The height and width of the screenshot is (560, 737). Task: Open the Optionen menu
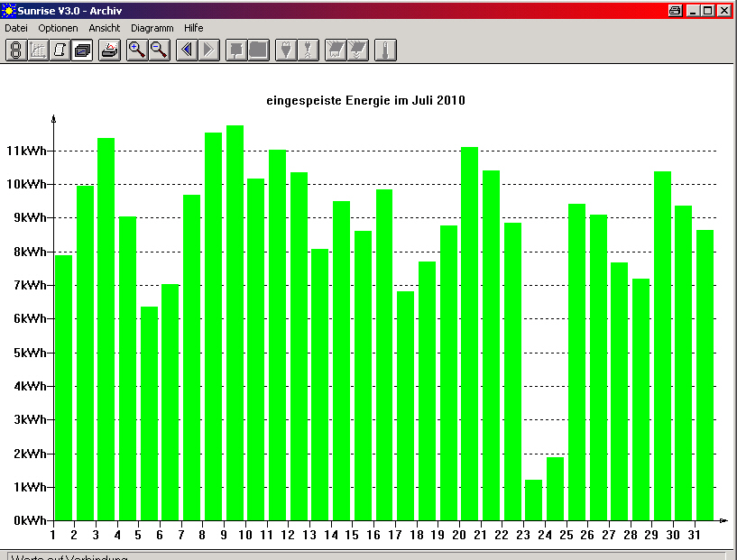58,28
